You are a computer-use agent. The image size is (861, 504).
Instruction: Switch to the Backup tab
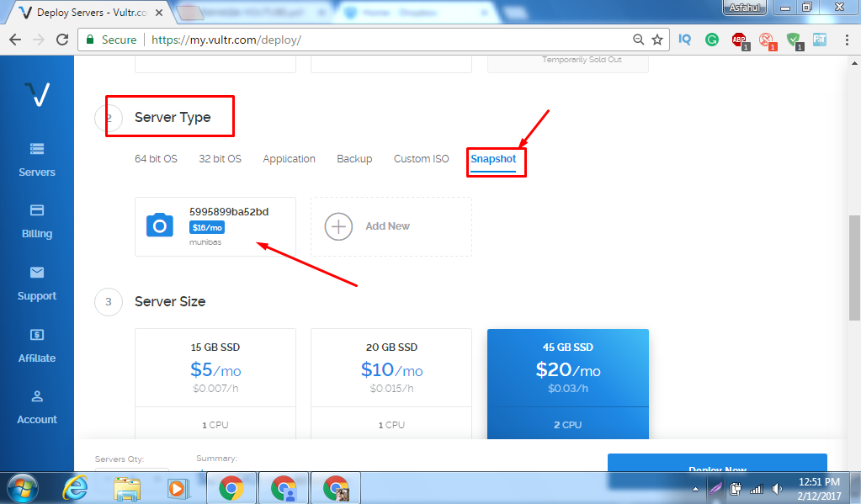click(x=354, y=159)
